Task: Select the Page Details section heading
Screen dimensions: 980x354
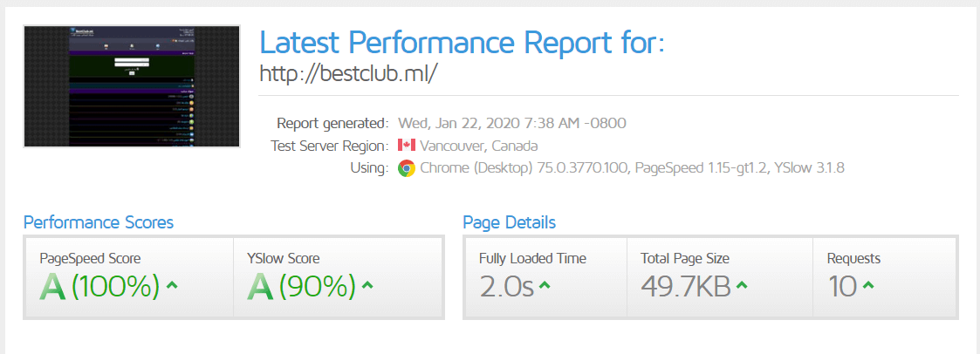Action: coord(509,222)
